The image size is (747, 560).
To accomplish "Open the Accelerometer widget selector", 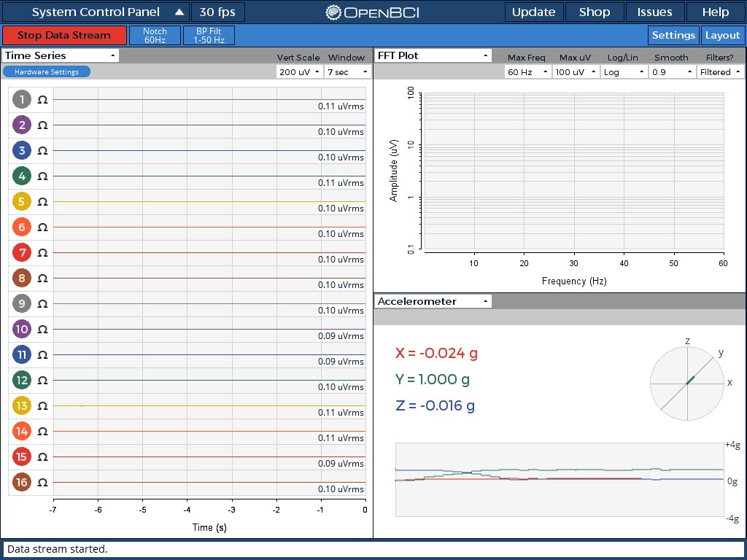I will (433, 300).
